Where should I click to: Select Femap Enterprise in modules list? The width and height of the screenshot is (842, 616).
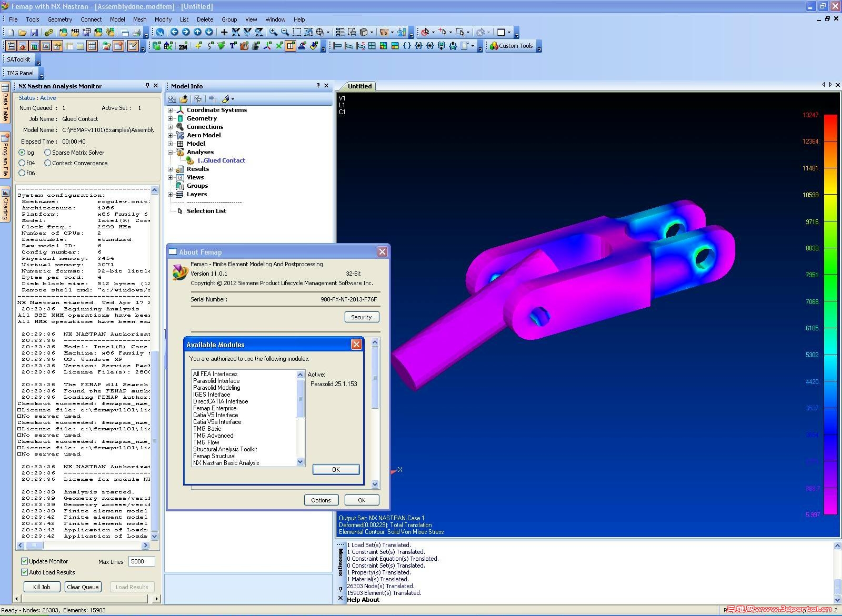[x=215, y=408]
